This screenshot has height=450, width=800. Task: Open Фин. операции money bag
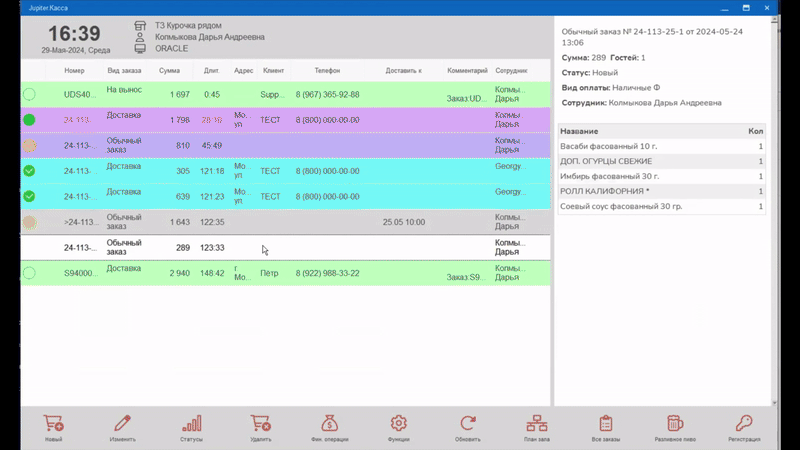point(330,428)
